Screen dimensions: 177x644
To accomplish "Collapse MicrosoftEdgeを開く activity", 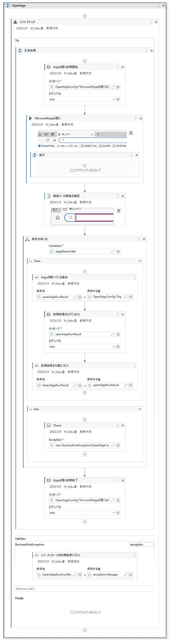I will point(141,119).
